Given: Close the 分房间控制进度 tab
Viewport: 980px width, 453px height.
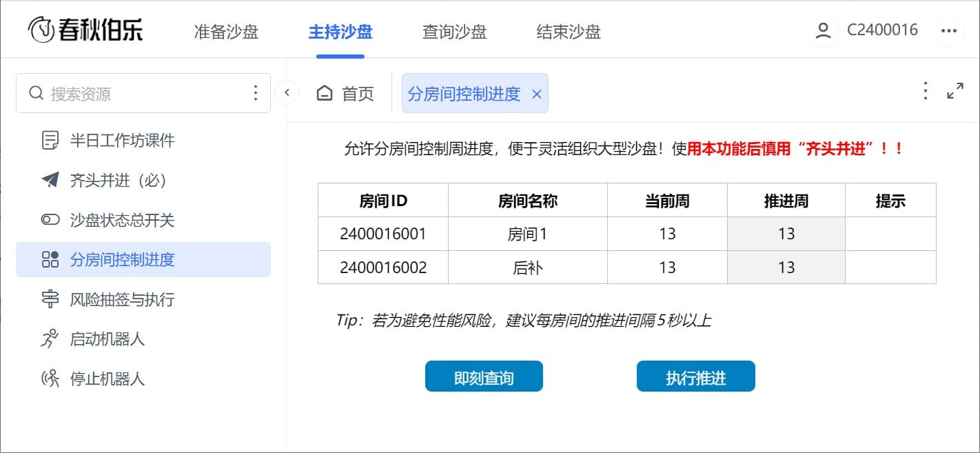Looking at the screenshot, I should (537, 94).
